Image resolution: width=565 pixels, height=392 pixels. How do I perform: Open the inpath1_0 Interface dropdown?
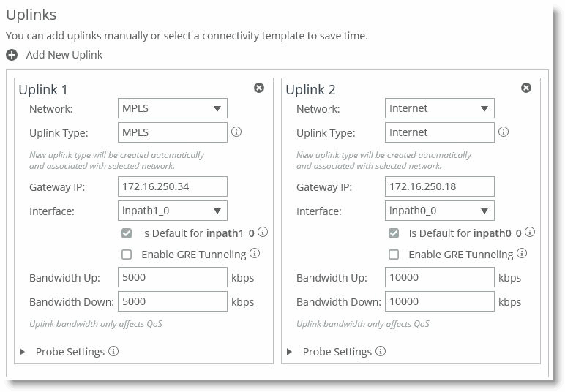(173, 211)
